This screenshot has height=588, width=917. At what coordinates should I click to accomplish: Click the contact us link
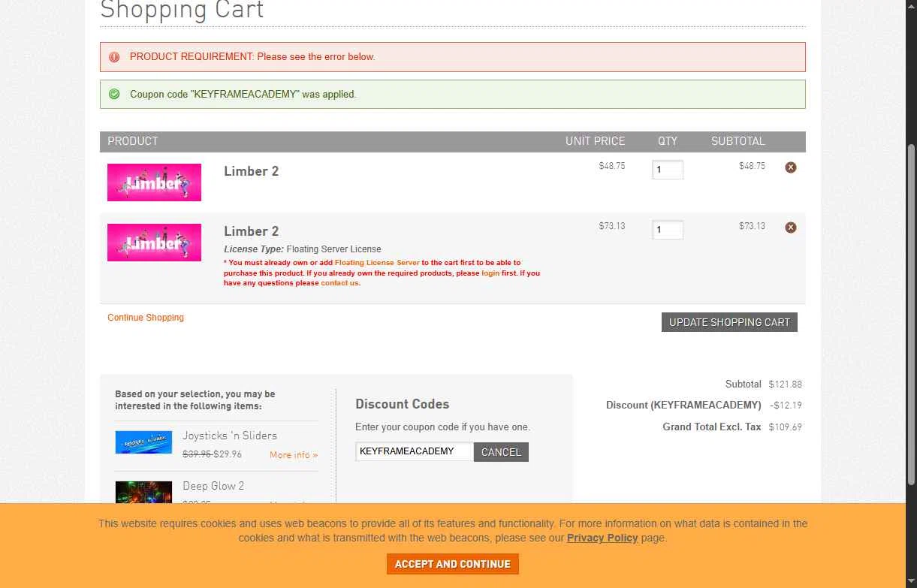point(339,283)
